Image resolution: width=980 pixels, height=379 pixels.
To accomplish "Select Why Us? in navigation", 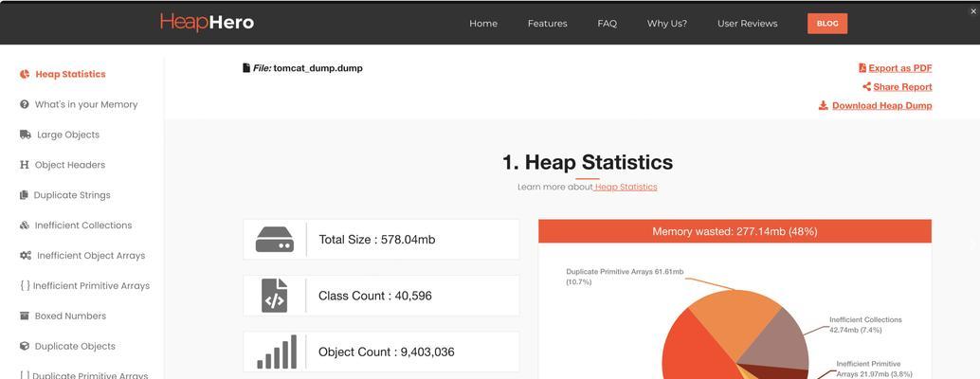I will click(667, 23).
